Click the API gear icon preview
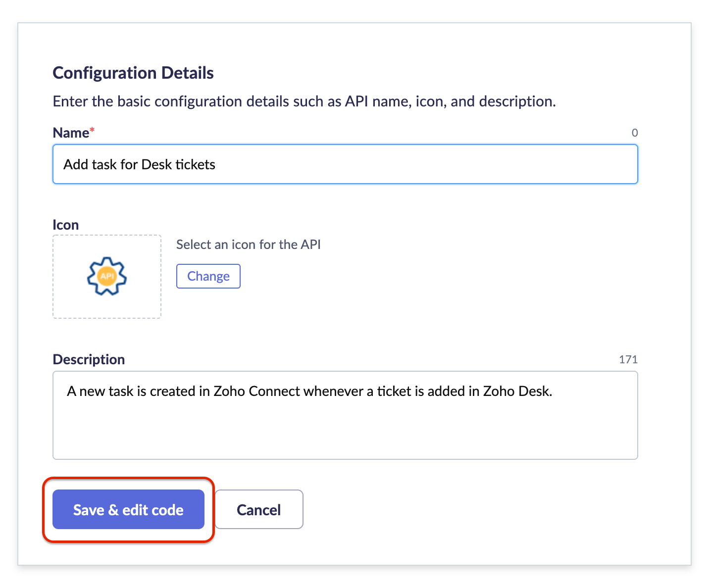 pyautogui.click(x=107, y=276)
